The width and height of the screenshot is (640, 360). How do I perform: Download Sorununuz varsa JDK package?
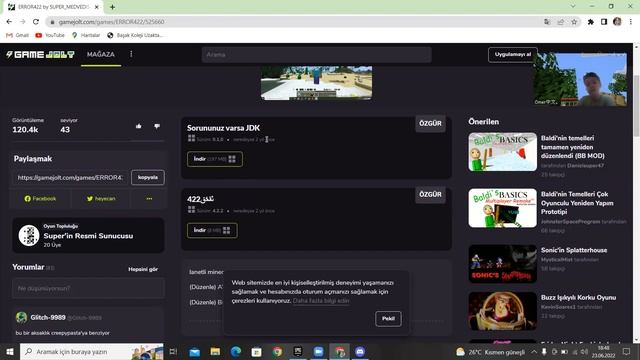click(x=215, y=159)
